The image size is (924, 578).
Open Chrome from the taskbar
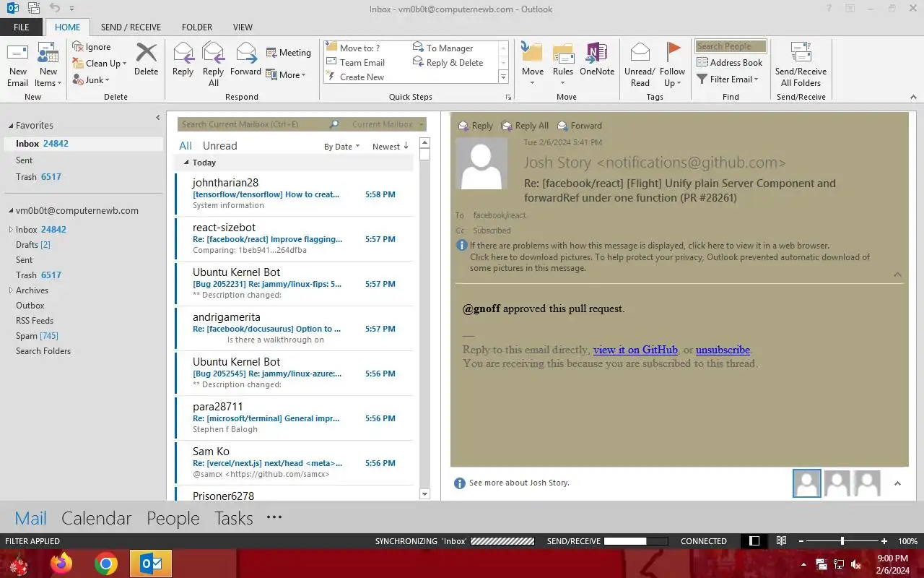coord(106,564)
